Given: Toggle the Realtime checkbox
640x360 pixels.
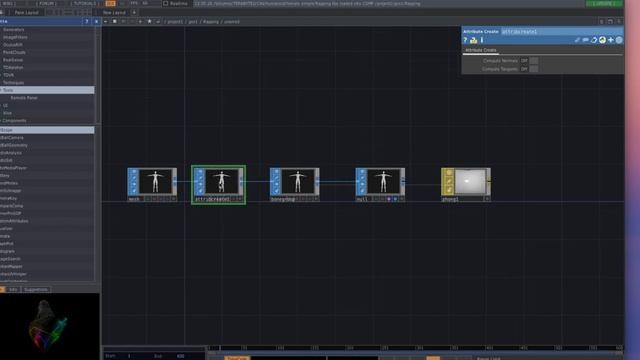Looking at the screenshot, I should (166, 3).
